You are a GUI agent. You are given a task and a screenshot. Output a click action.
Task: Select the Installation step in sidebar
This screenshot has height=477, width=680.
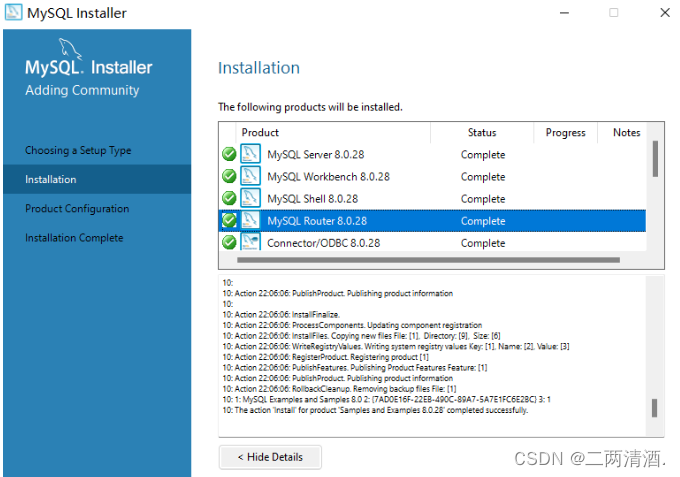(x=97, y=179)
